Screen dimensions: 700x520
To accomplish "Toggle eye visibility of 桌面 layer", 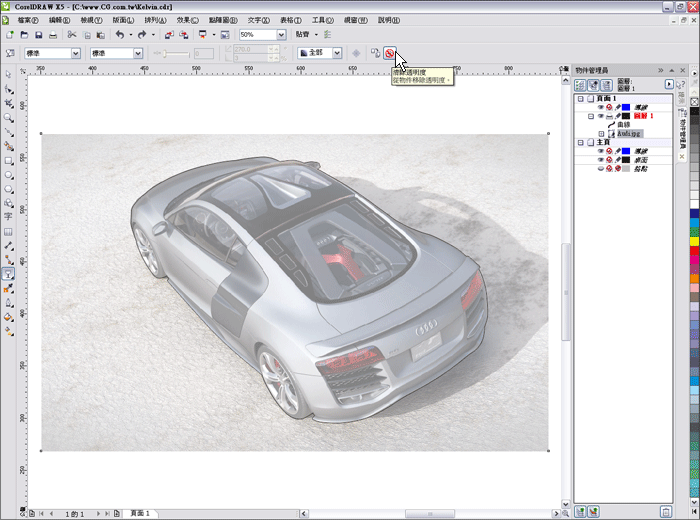I will tap(600, 159).
